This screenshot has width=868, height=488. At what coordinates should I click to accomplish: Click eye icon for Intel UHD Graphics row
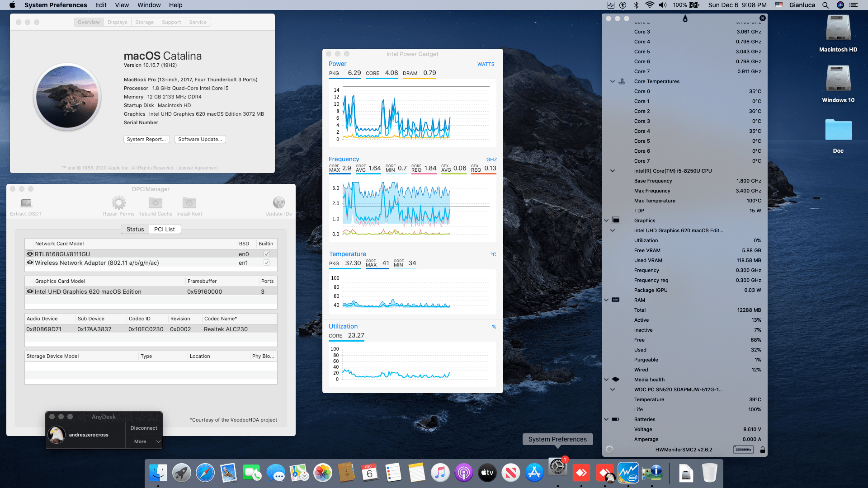[30, 291]
